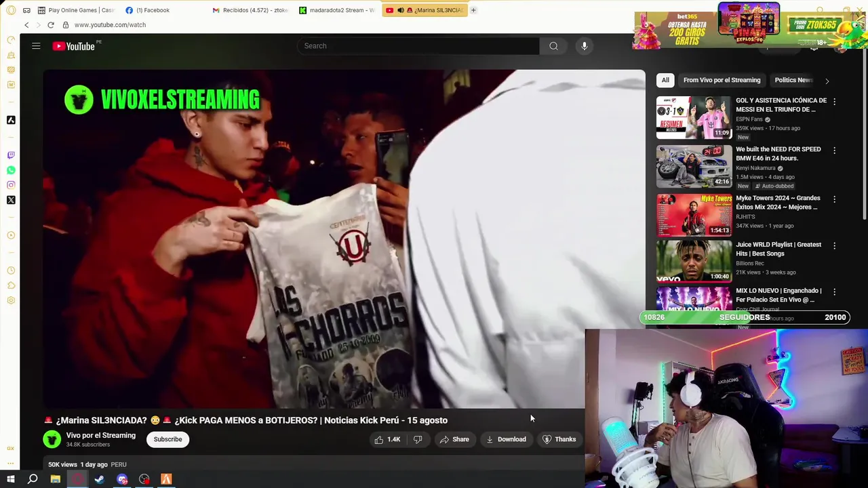The width and height of the screenshot is (868, 488).
Task: Open the Windows Start menu
Action: pyautogui.click(x=10, y=479)
